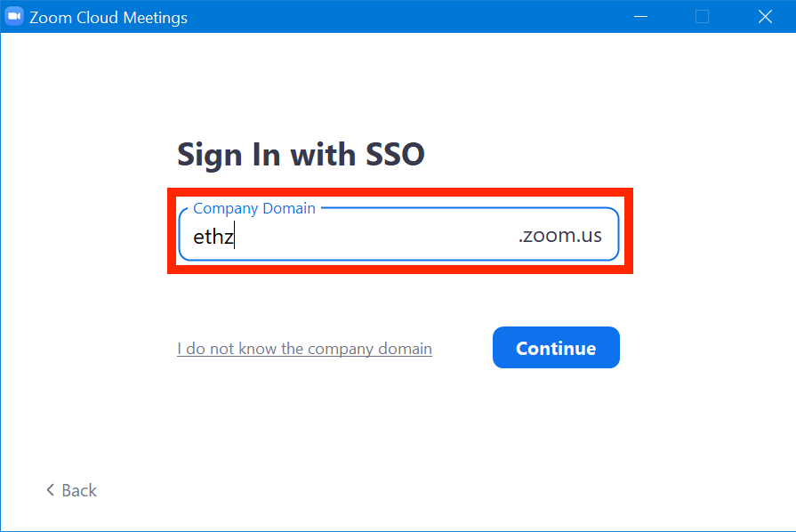This screenshot has width=796, height=532.
Task: Click Continue to proceed with SSO
Action: (556, 348)
